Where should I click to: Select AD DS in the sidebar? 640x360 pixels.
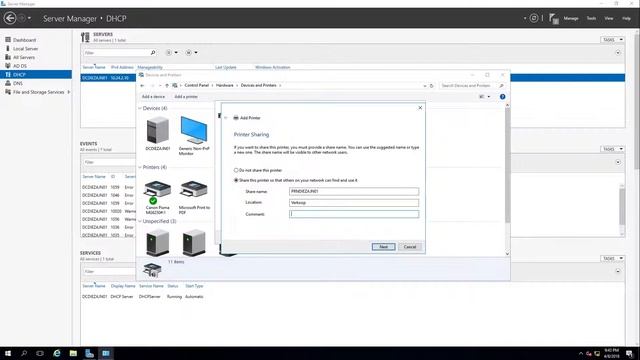(x=20, y=66)
